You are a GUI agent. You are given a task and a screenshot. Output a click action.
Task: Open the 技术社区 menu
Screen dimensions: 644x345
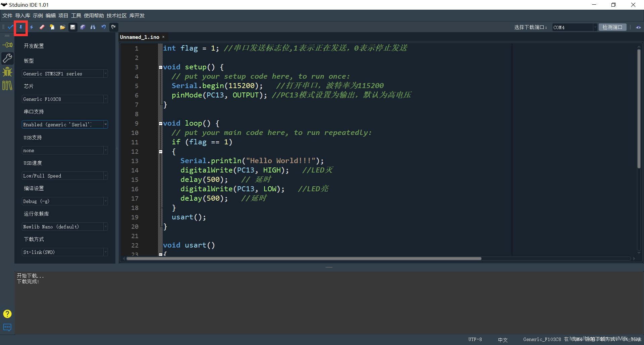click(117, 16)
